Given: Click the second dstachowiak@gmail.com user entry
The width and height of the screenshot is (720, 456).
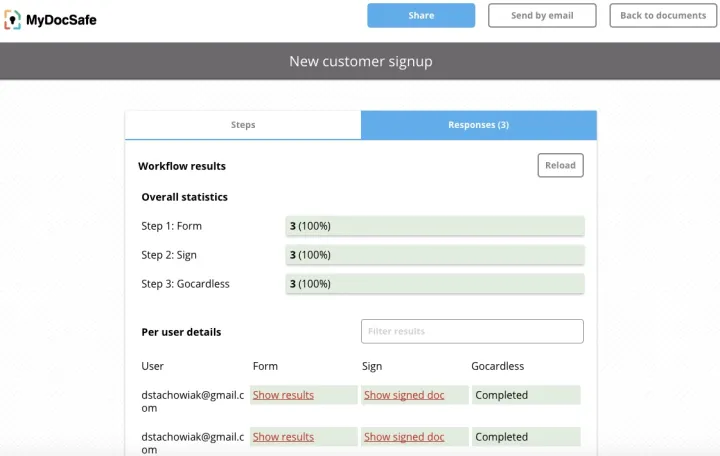Looking at the screenshot, I should pos(193,443).
